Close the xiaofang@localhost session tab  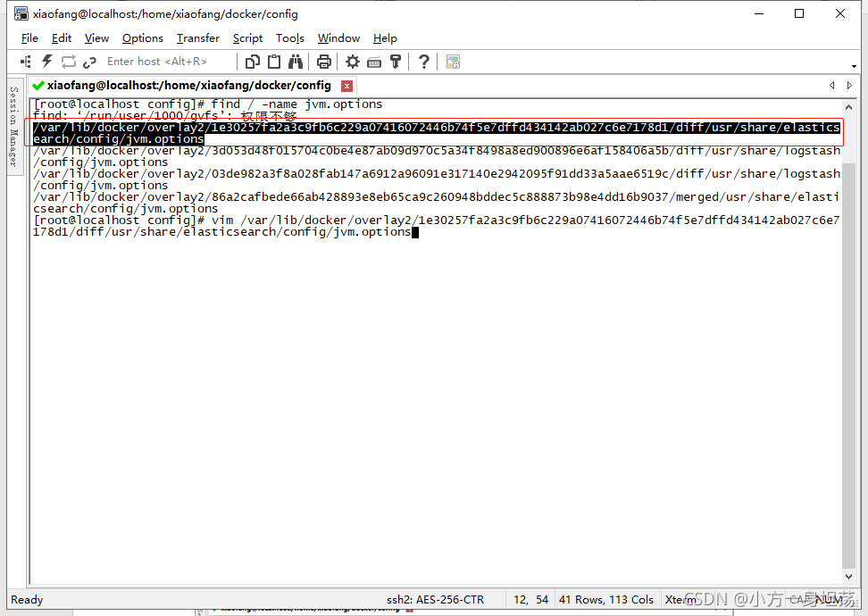pos(347,86)
